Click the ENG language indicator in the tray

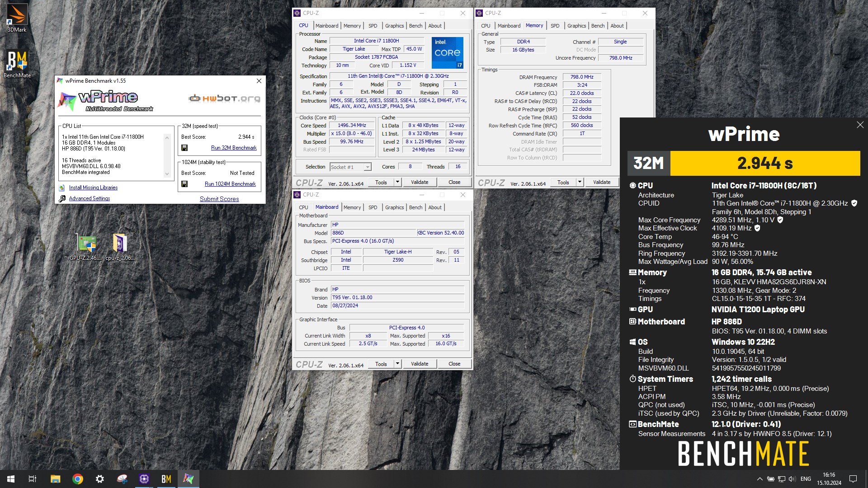(806, 479)
